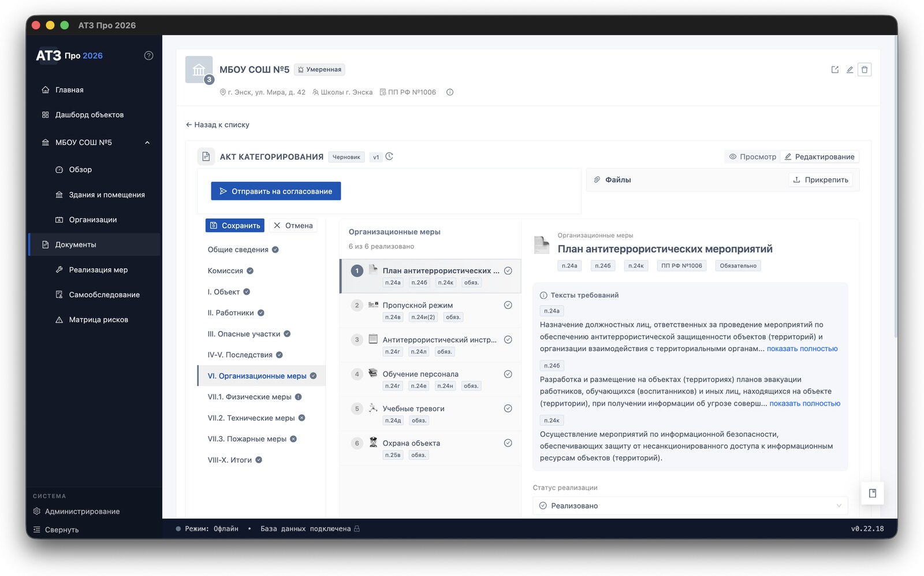Click status check icon on Обучение персонала
The image size is (924, 576).
click(x=508, y=374)
